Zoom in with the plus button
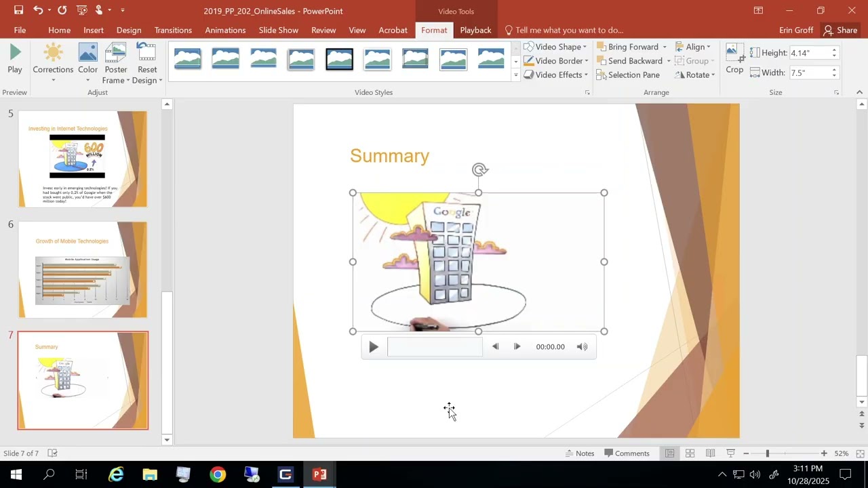 (824, 453)
